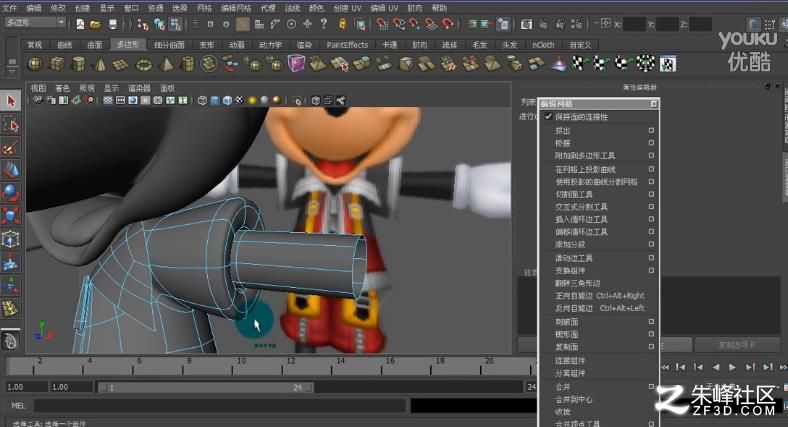
Task: Open the viewport 视图 menu
Action: point(38,88)
